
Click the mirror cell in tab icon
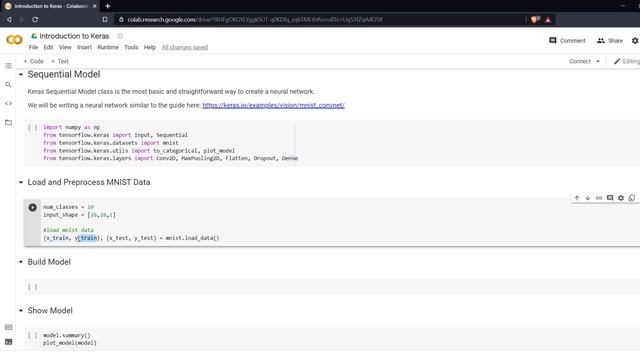coord(632,198)
